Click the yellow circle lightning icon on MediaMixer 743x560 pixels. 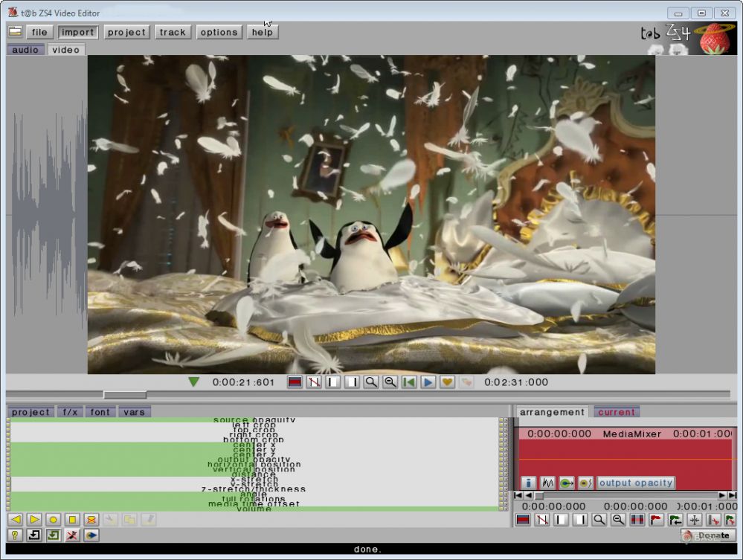(x=585, y=483)
